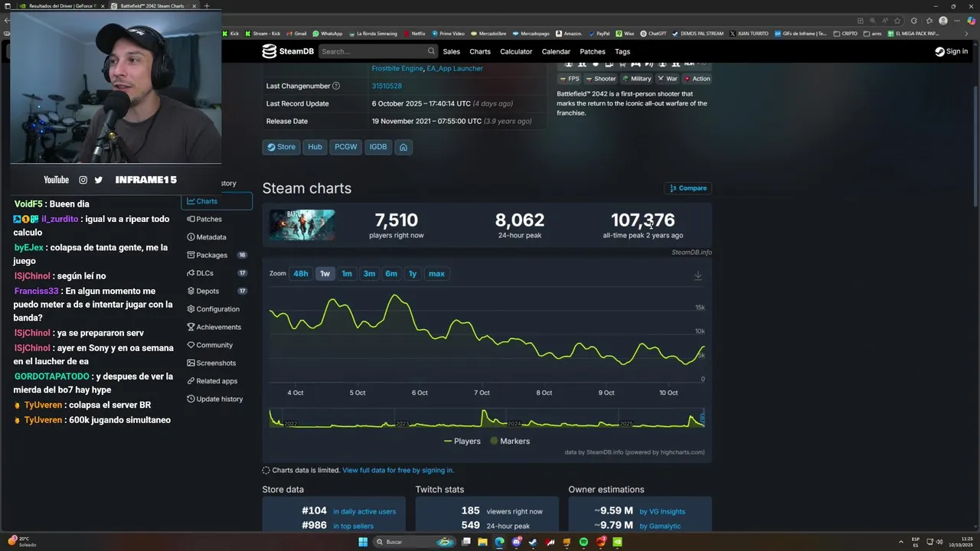980x551 pixels.
Task: Select Packages in the sidebar
Action: 217,255
